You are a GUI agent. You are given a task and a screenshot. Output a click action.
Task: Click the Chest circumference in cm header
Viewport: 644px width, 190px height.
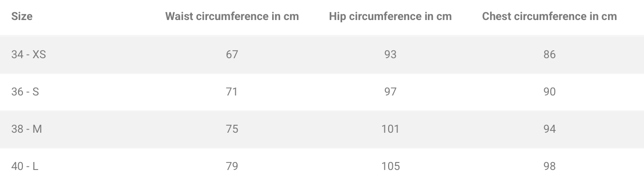(549, 17)
